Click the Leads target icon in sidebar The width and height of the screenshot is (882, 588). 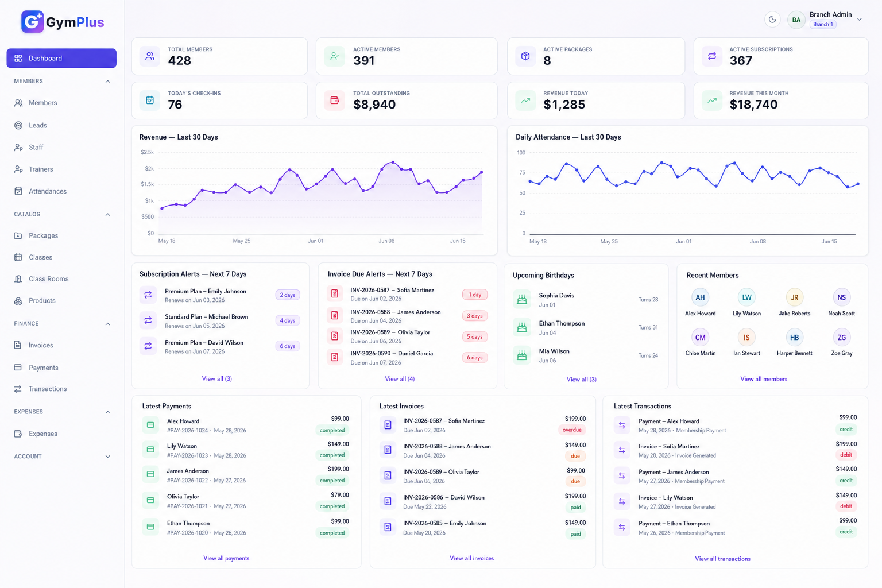18,125
